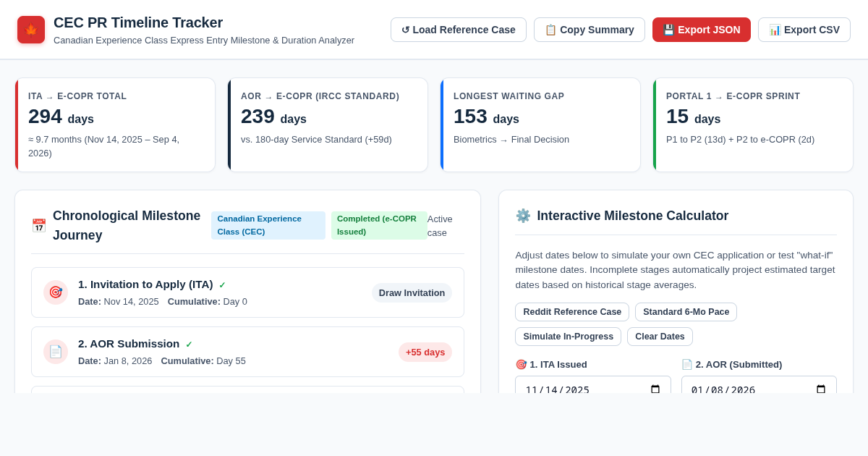Image resolution: width=868 pixels, height=456 pixels.
Task: Click the Canadian Experience Class (CEC) badge
Action: coord(268,225)
